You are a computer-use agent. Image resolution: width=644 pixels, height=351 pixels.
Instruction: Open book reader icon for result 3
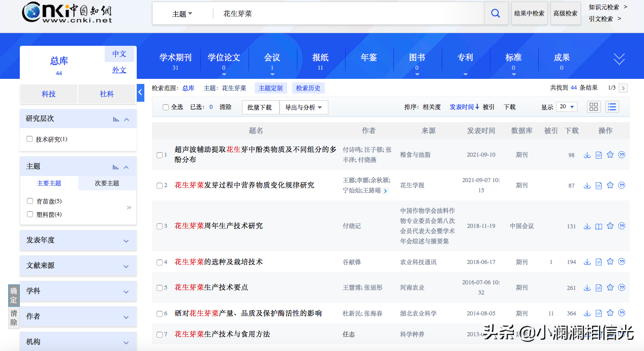(599, 226)
